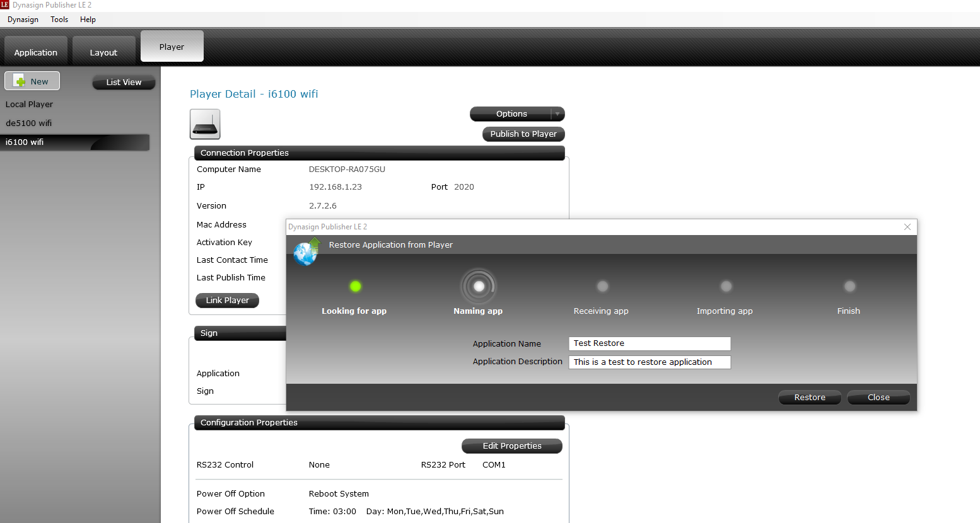This screenshot has width=980, height=523.
Task: Click the player device icon
Action: click(205, 124)
